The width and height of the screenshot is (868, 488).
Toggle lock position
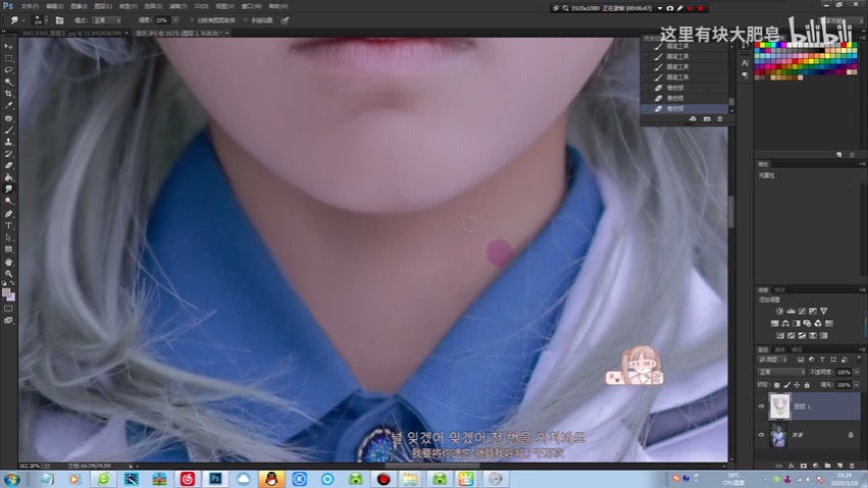tap(796, 385)
